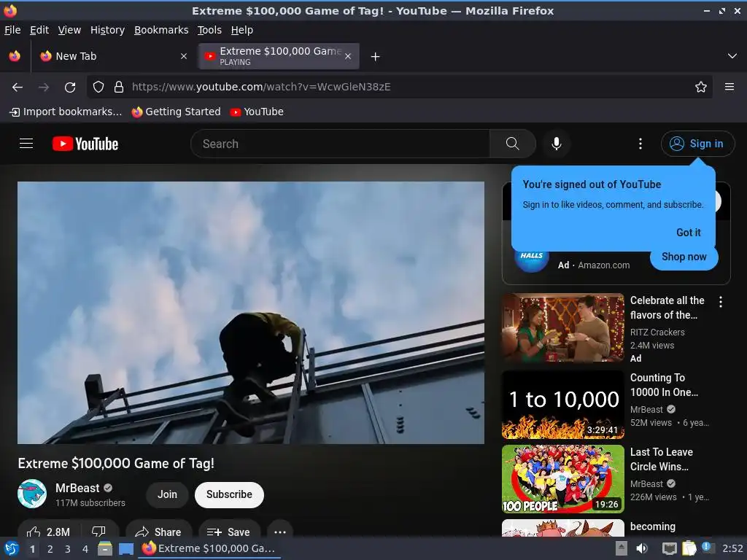Open options for Celebrate all the flavors ad
The height and width of the screenshot is (560, 747).
coord(720,301)
